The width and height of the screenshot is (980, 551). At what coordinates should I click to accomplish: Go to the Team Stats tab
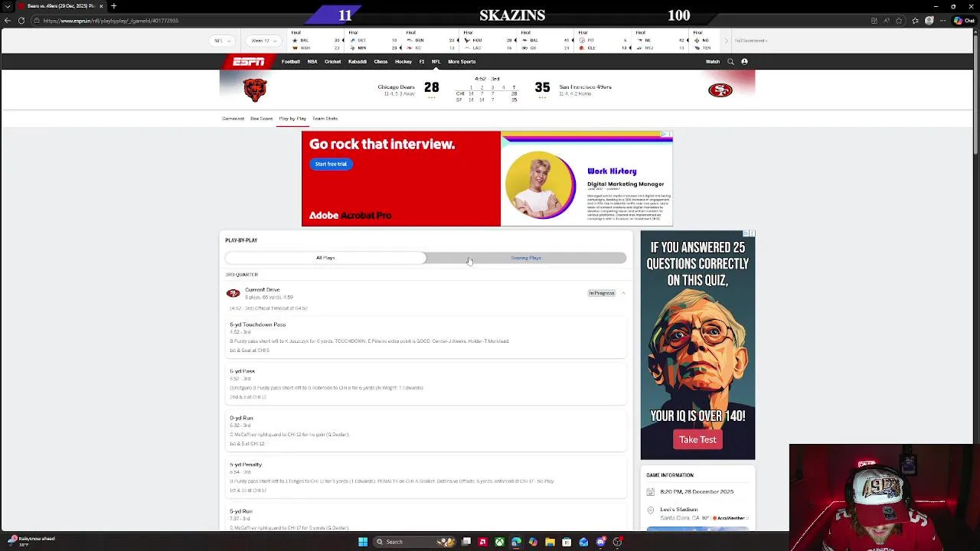click(x=325, y=119)
